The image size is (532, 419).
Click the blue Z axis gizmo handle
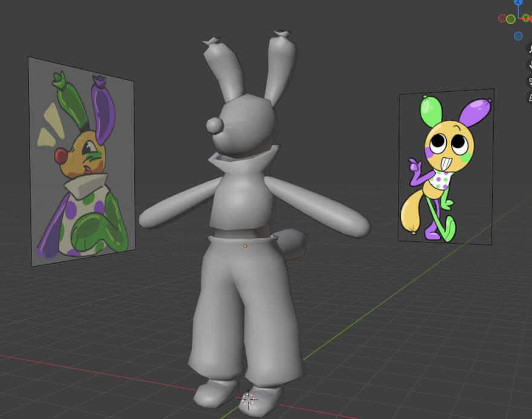pyautogui.click(x=518, y=2)
